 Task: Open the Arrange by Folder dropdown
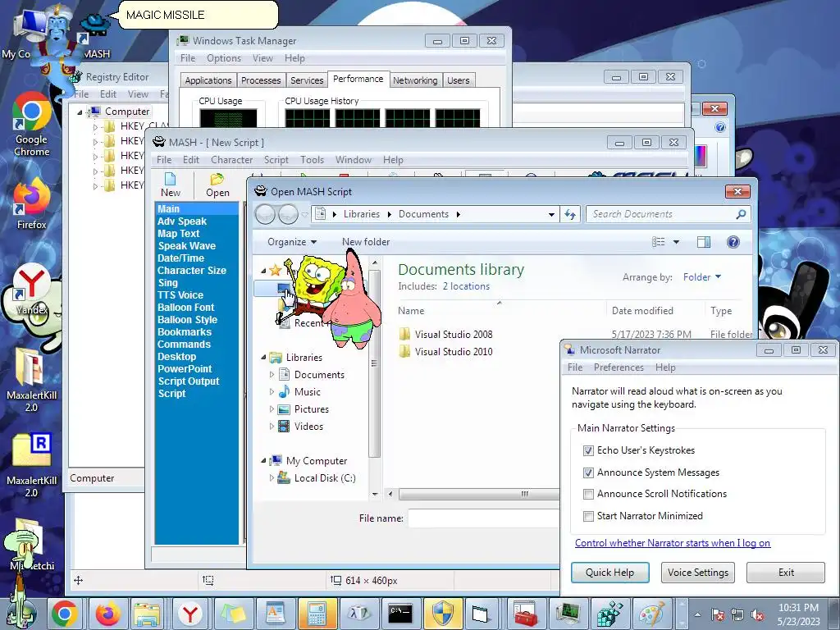[x=702, y=277]
